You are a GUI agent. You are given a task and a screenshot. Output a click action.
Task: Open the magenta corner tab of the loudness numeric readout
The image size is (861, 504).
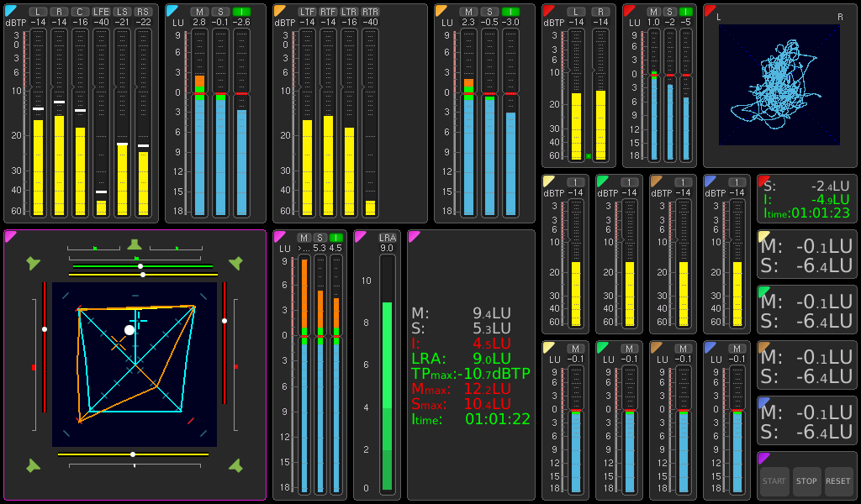[414, 236]
